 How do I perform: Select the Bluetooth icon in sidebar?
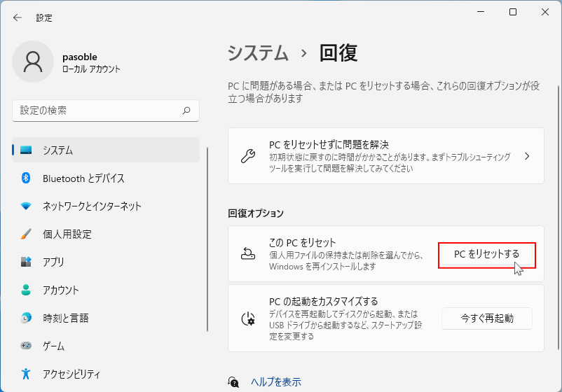26,178
